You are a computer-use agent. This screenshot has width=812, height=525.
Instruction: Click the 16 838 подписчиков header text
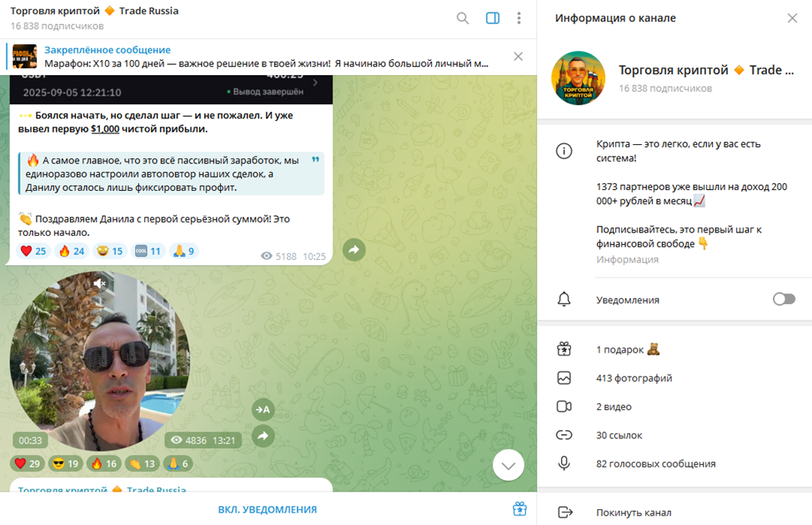coord(57,26)
